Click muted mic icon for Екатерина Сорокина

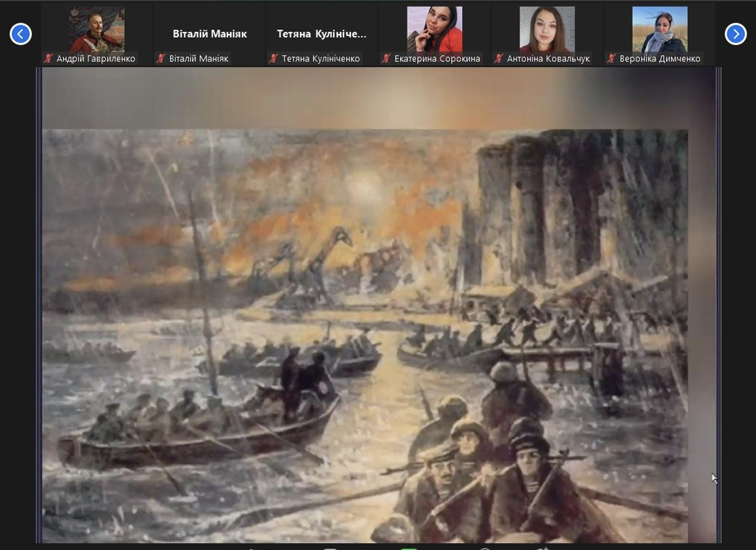(386, 58)
